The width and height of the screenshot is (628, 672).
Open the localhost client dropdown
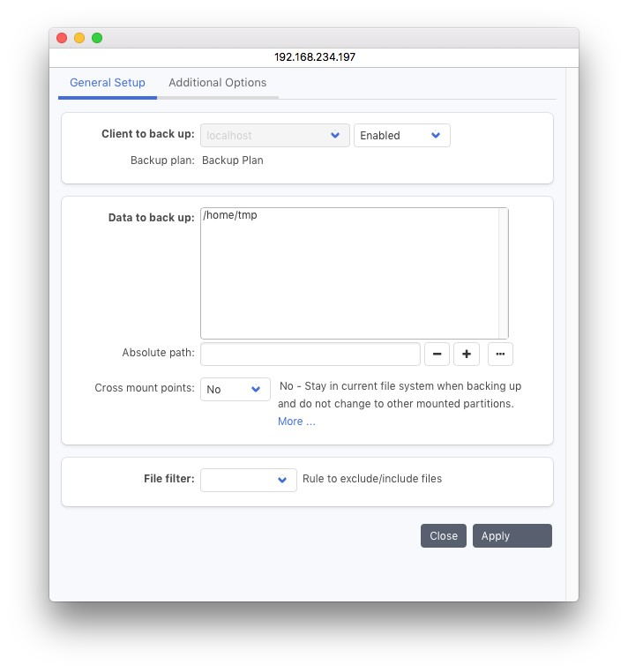[x=274, y=135]
